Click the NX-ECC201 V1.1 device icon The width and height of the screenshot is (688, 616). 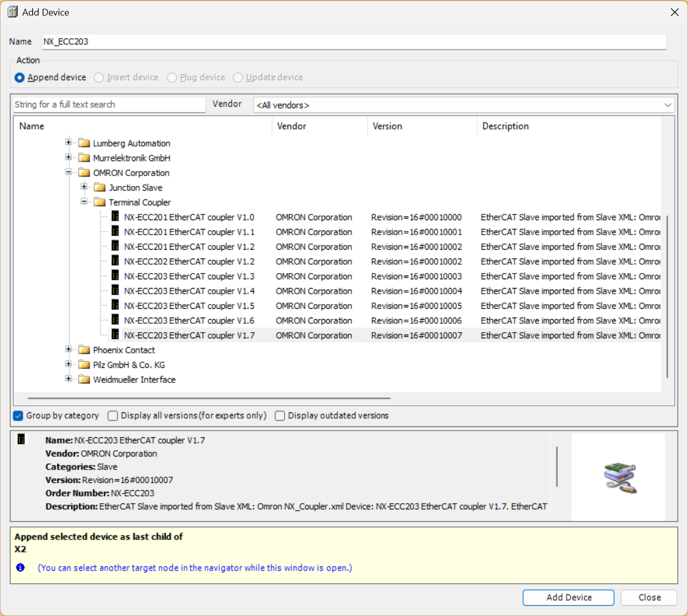pos(115,232)
